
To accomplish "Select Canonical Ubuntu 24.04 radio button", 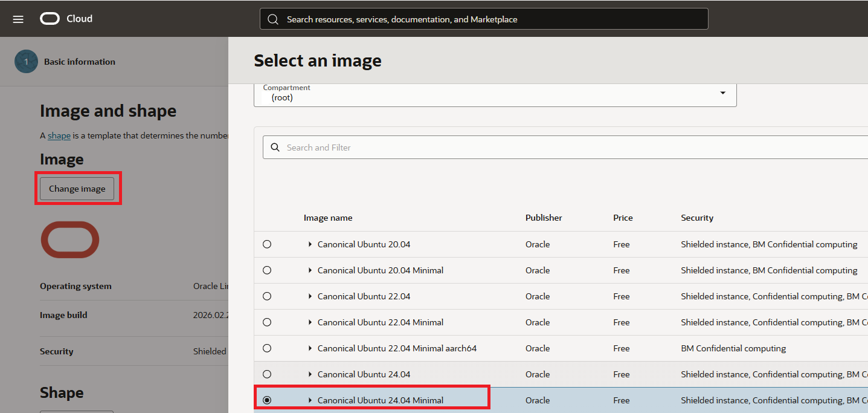I will pos(267,374).
